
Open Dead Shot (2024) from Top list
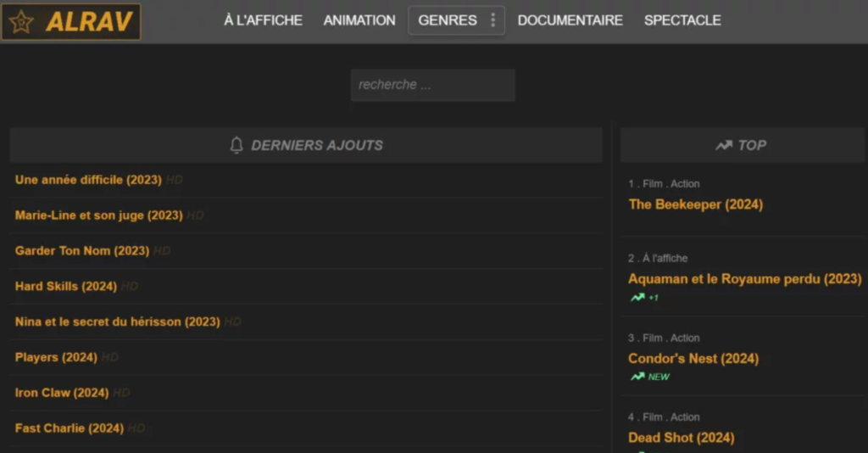[x=681, y=438]
